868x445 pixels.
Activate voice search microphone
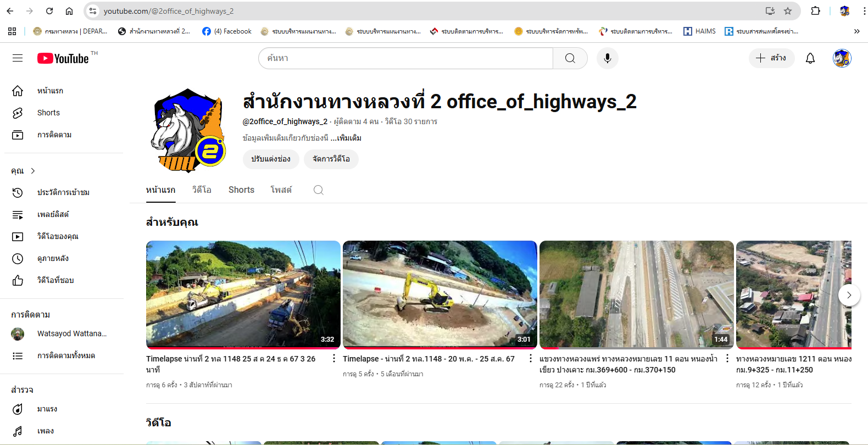tap(607, 58)
